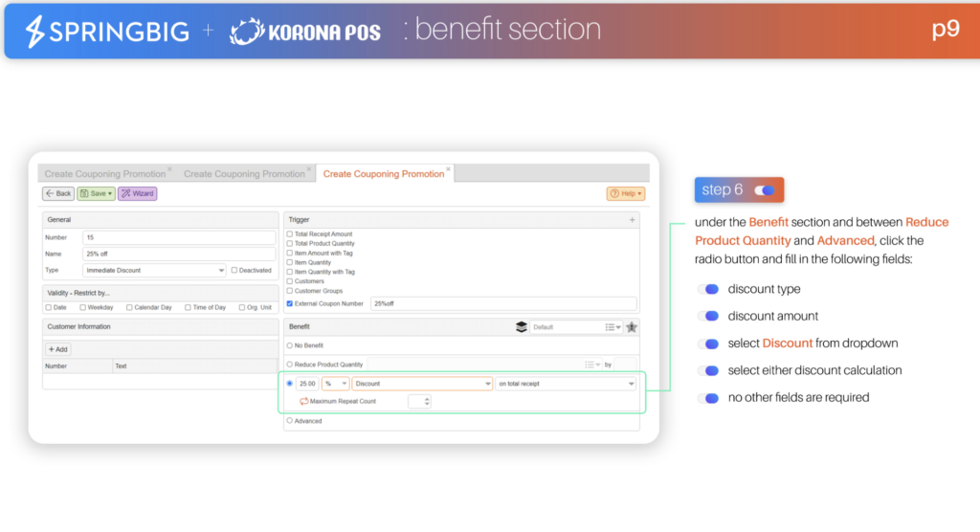Uncheck the External Coupon Number checkbox

point(289,304)
